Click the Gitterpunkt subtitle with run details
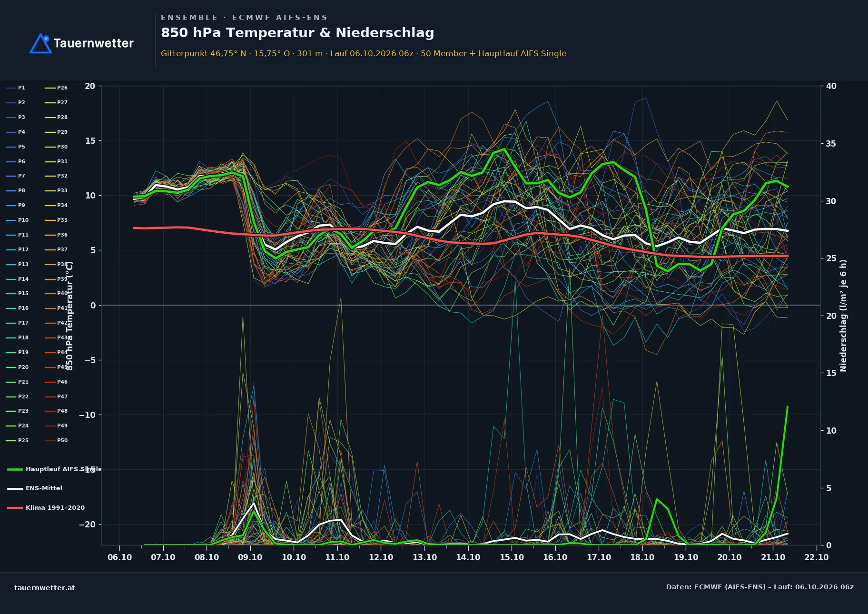Image resolution: width=868 pixels, height=614 pixels. (364, 53)
